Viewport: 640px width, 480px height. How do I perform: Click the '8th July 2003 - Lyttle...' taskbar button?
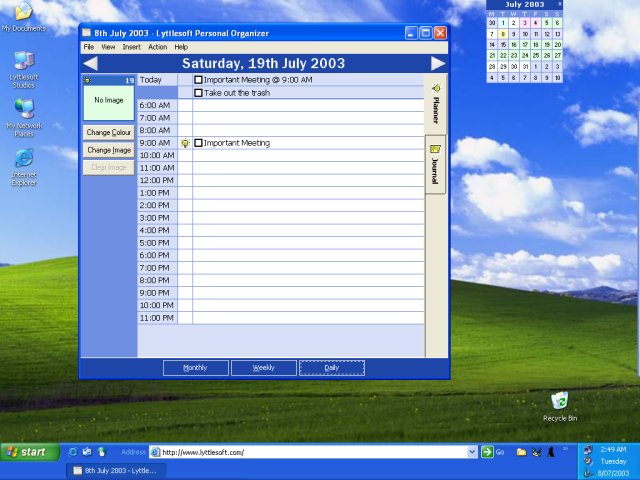(x=116, y=471)
